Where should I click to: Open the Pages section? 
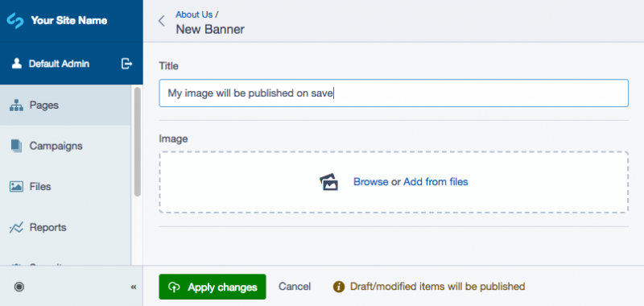coord(65,105)
